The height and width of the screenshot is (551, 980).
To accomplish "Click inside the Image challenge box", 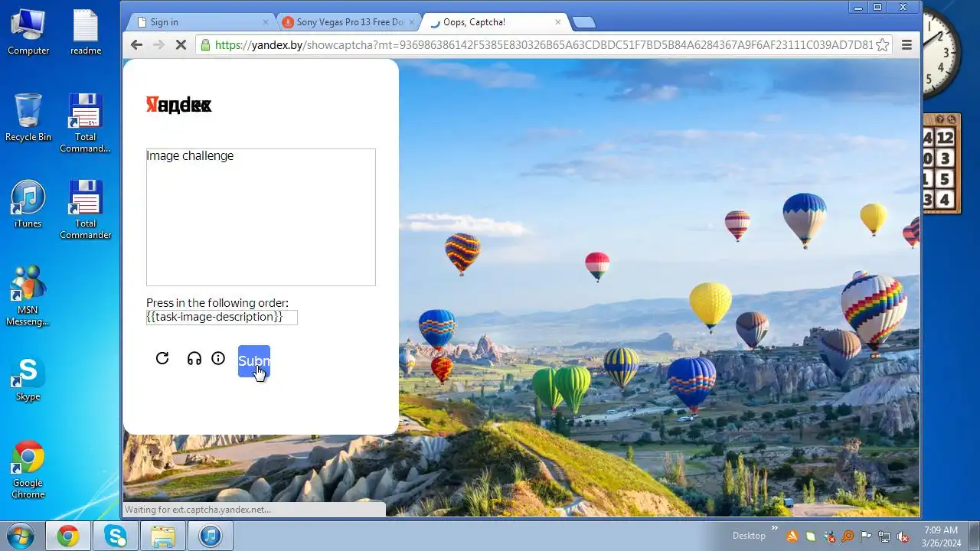I will (x=261, y=217).
